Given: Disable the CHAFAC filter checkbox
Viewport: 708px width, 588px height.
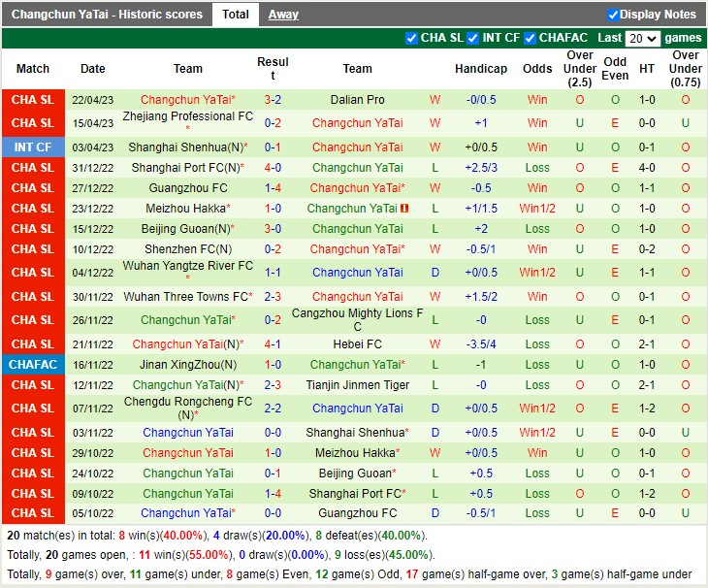Looking at the screenshot, I should pos(531,38).
